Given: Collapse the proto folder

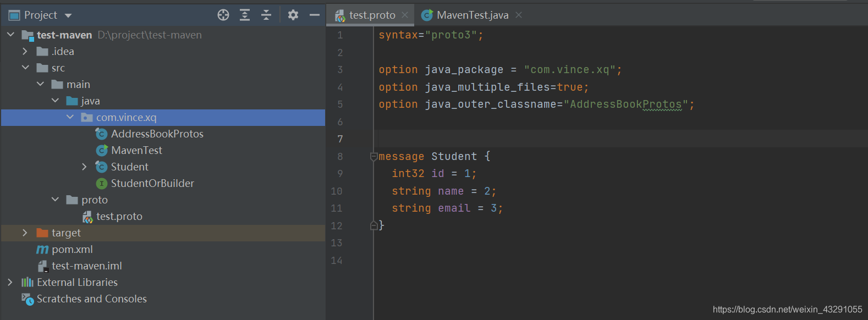Looking at the screenshot, I should click(x=55, y=200).
